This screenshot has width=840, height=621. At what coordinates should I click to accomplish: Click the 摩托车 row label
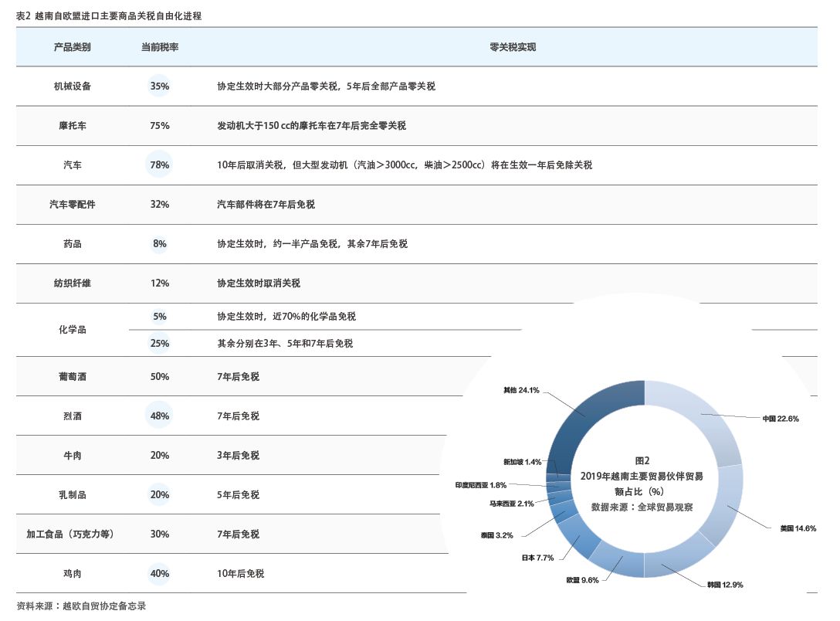(73, 126)
